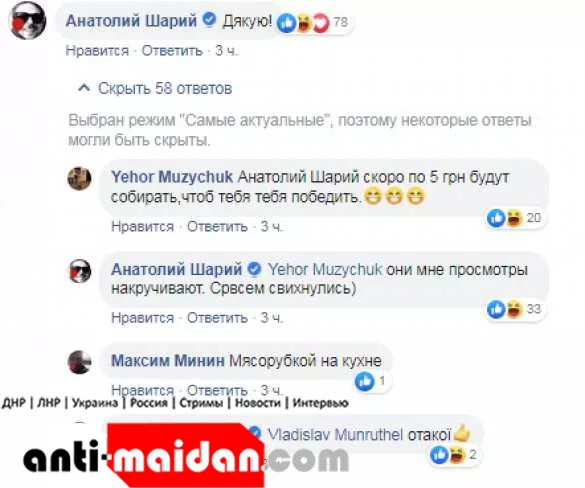View the 33 reactions on Шарий's reply
The height and width of the screenshot is (488, 585).
point(514,309)
